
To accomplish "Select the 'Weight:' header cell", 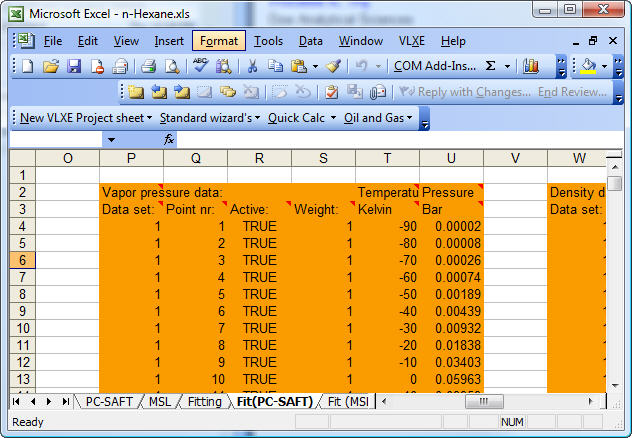I will tap(323, 210).
